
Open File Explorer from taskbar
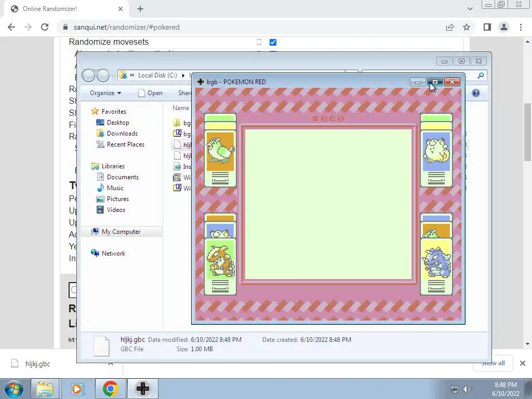[45, 389]
